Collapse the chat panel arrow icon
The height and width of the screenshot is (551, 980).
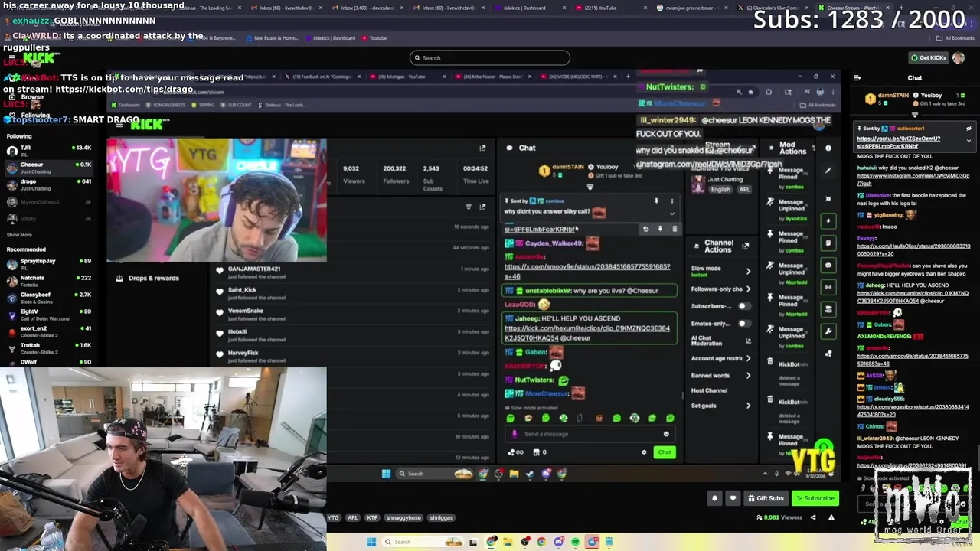(x=857, y=77)
